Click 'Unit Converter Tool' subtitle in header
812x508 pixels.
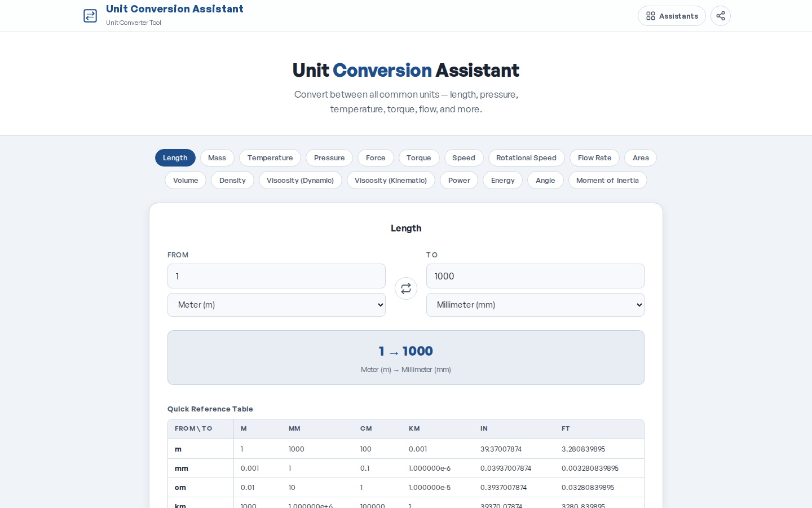tap(134, 23)
